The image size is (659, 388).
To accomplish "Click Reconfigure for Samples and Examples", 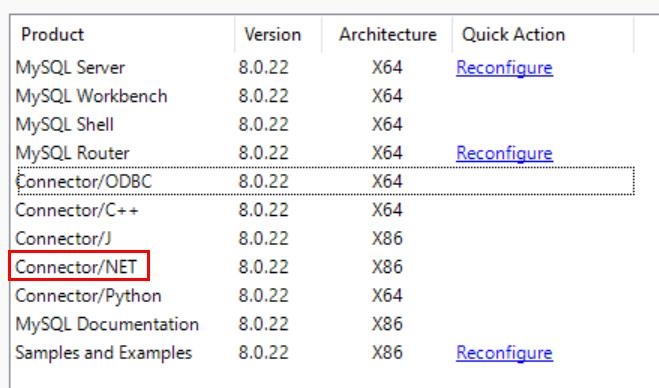I will [504, 353].
